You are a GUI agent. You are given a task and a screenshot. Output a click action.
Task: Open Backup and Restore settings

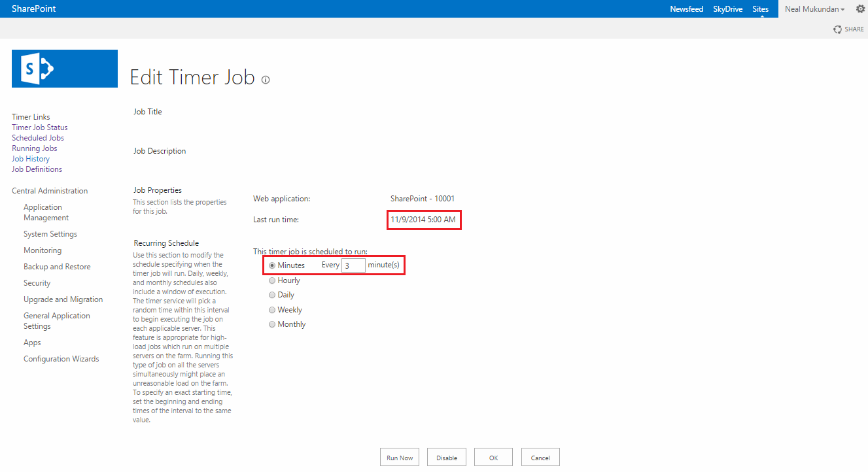(57, 266)
